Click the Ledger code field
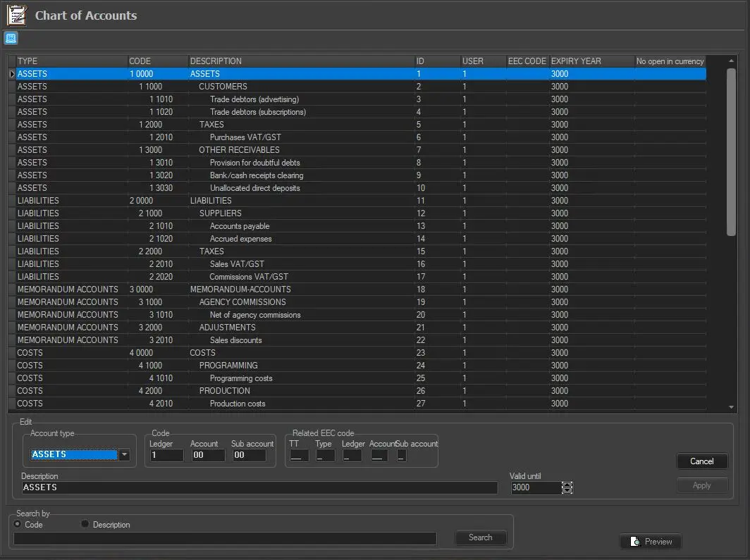The width and height of the screenshot is (750, 560). coord(166,456)
